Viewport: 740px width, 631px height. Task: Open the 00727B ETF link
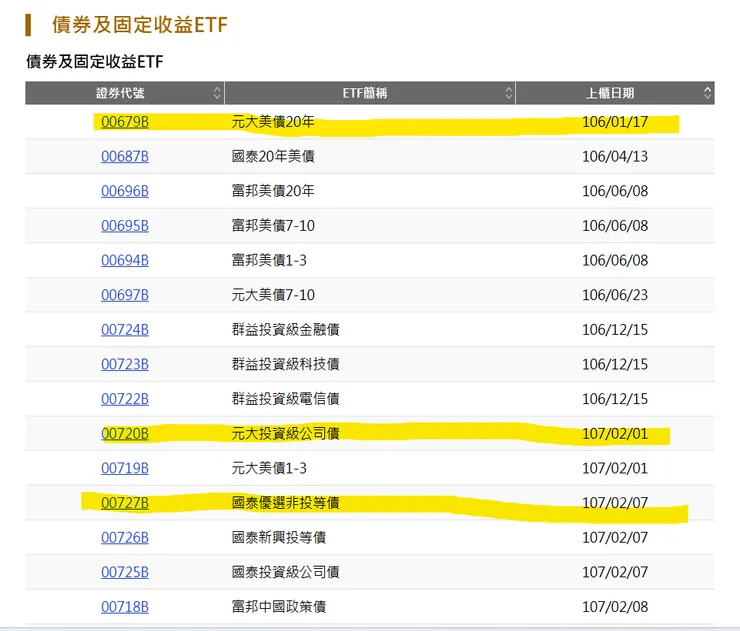pyautogui.click(x=125, y=503)
